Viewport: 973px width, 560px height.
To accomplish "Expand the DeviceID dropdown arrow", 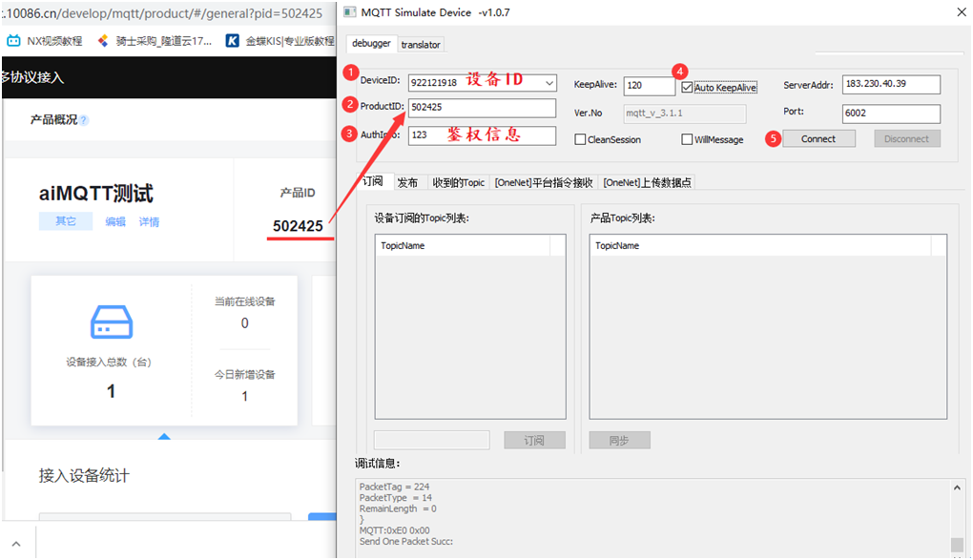I will [549, 83].
